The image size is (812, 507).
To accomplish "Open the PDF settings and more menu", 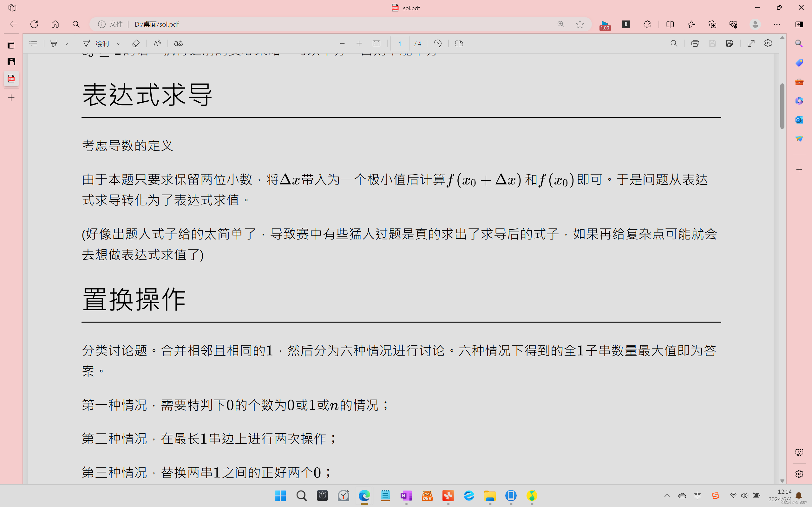I will coord(768,43).
